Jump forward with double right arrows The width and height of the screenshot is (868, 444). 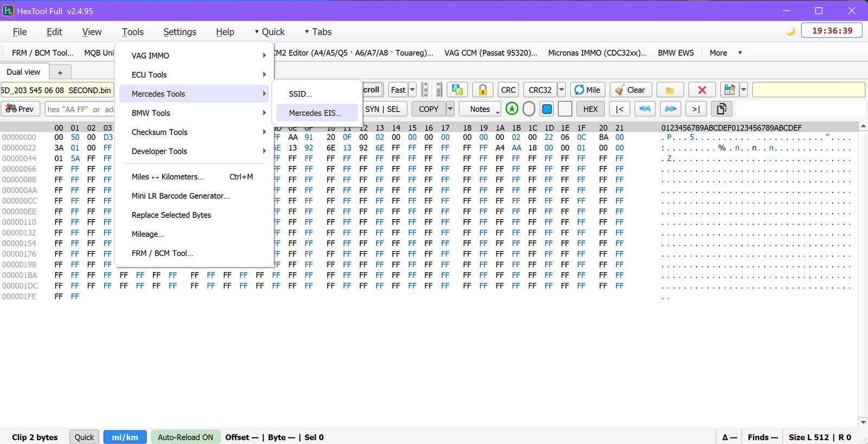click(x=671, y=109)
